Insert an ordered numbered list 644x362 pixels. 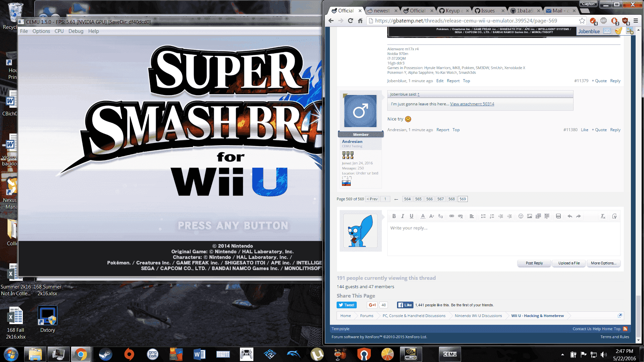(x=492, y=216)
